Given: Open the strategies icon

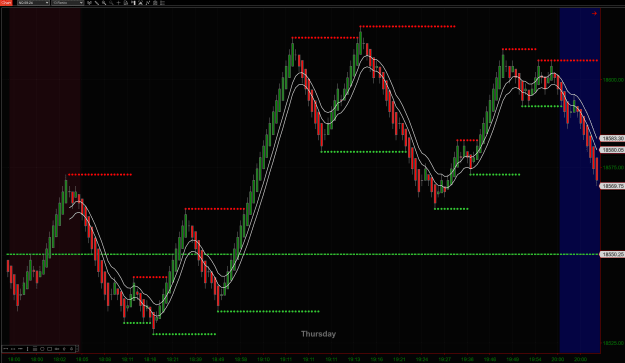Looking at the screenshot, I should 148,3.
